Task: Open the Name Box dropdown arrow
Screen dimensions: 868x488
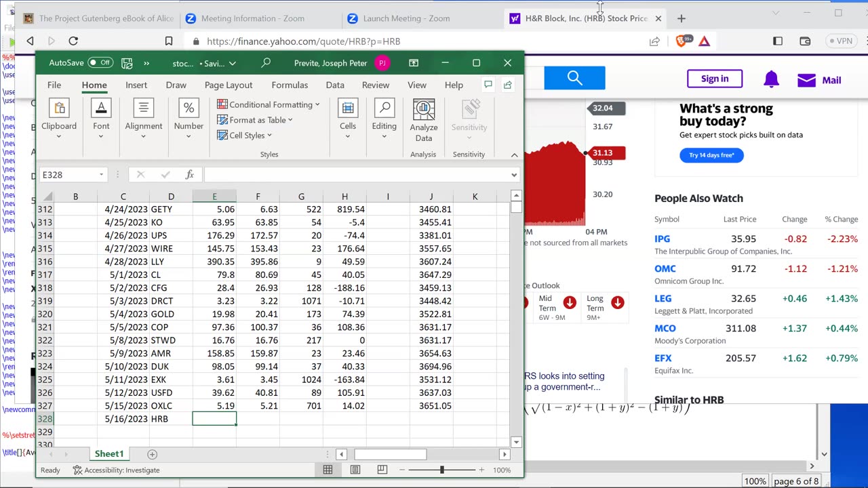Action: [x=101, y=175]
